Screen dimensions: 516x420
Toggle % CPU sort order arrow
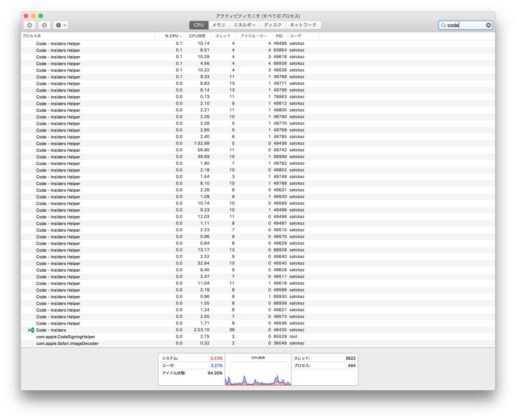click(x=181, y=36)
